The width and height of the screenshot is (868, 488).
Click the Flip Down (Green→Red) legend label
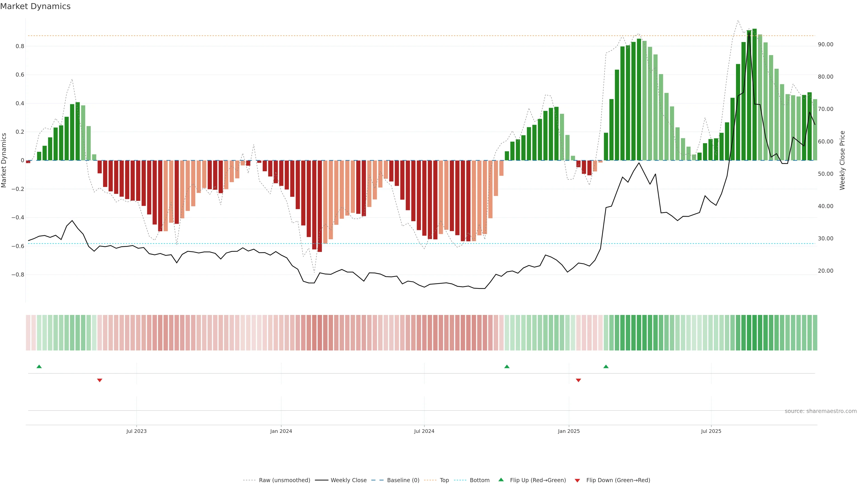(x=618, y=480)
